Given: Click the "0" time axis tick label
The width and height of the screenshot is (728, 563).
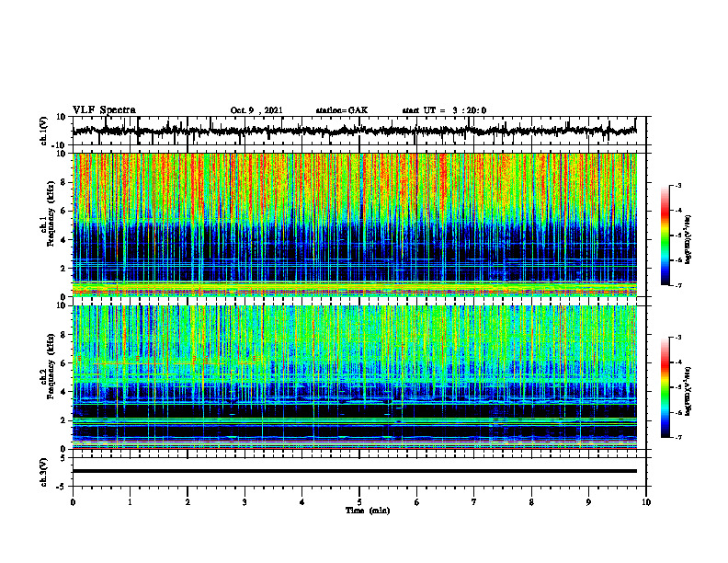Looking at the screenshot, I should [73, 502].
